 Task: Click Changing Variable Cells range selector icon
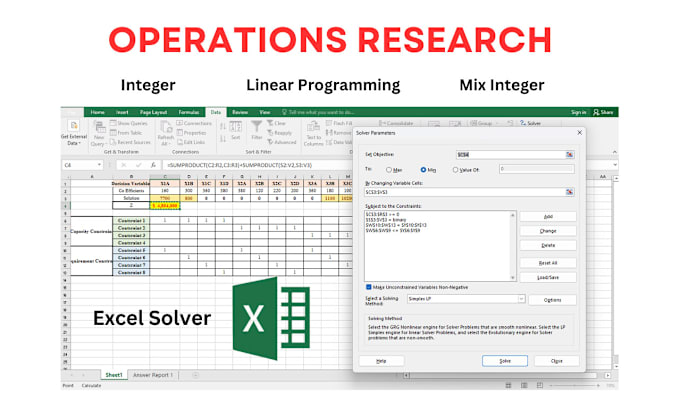click(x=569, y=192)
